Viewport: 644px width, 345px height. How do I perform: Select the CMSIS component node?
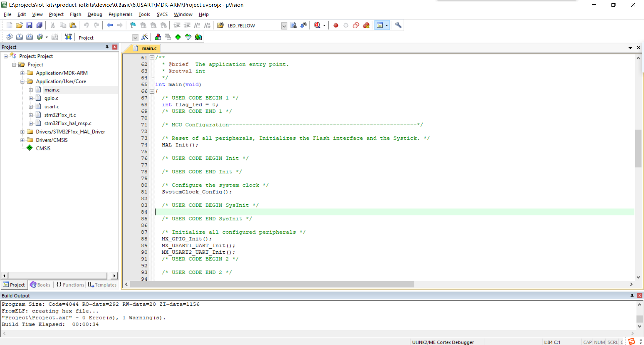click(x=43, y=149)
